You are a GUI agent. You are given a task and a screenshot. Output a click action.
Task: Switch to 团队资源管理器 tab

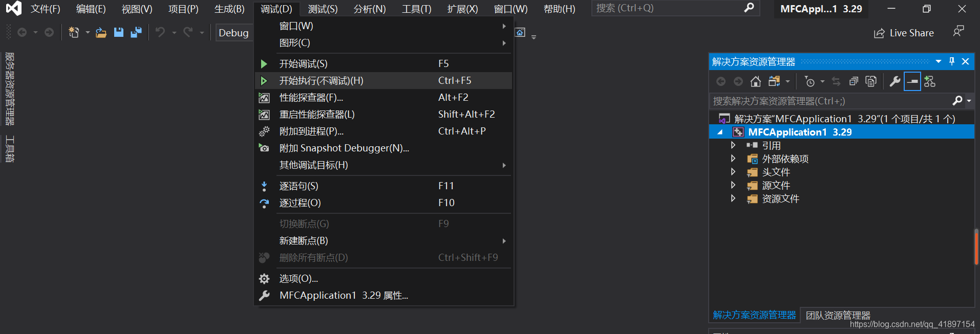pyautogui.click(x=838, y=315)
